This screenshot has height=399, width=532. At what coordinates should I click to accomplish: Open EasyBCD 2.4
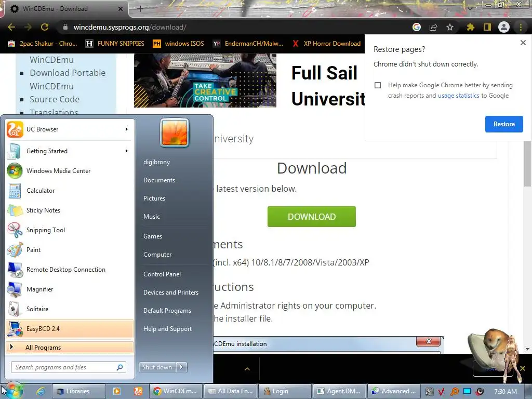tap(70, 329)
